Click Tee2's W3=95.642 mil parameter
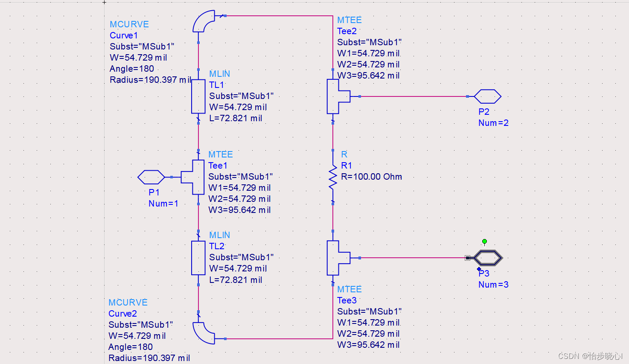The image size is (629, 364). 369,76
